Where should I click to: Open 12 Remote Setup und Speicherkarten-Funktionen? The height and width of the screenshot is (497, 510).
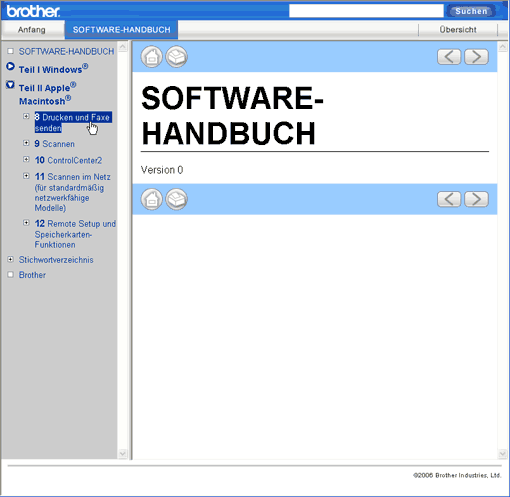75,234
